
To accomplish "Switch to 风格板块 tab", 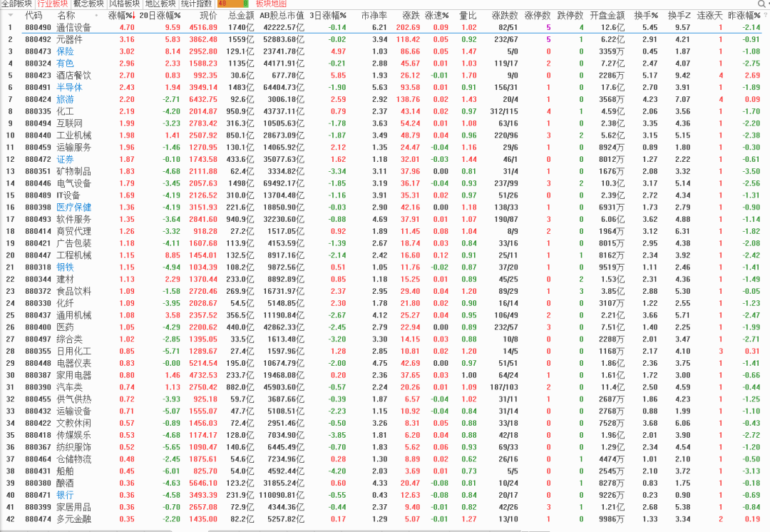I will tap(124, 4).
